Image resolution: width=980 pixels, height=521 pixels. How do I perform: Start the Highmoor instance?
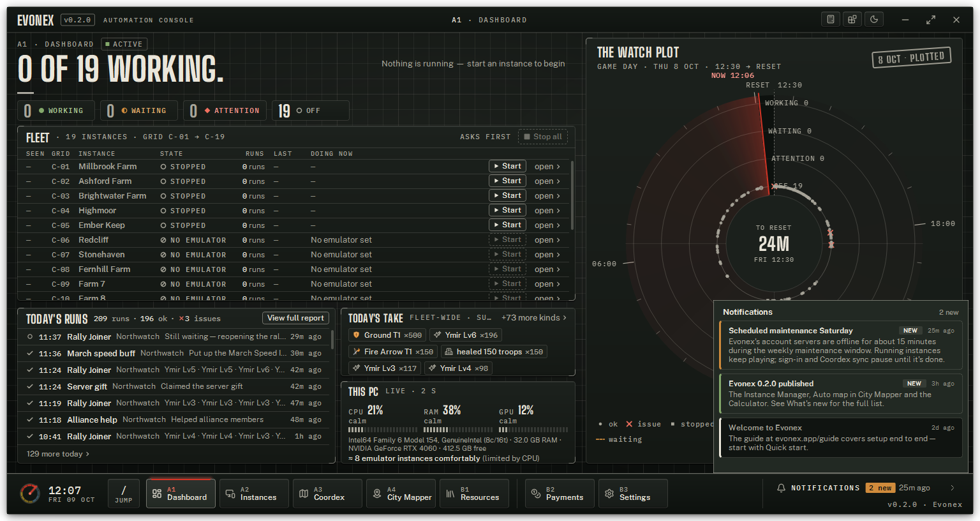(507, 210)
